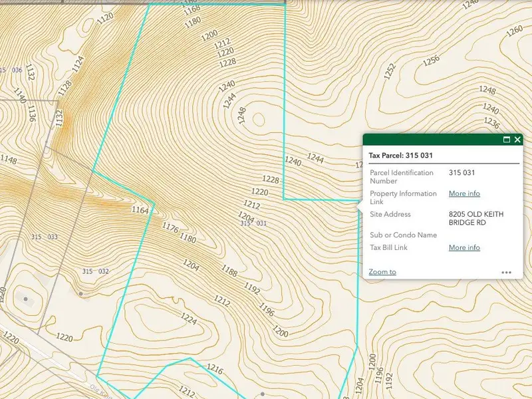Close the Tax Parcel popup
The image size is (532, 399).
518,140
